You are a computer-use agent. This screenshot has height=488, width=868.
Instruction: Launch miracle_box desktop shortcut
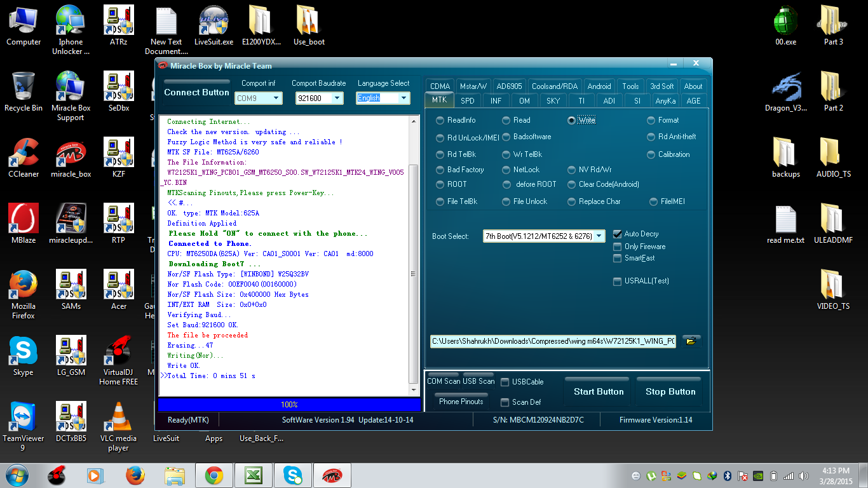coord(71,158)
